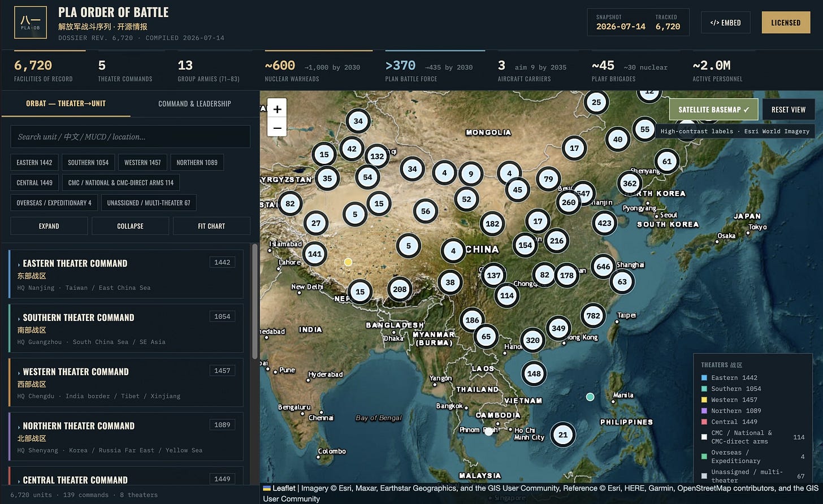Click the Collapse all button

(131, 226)
